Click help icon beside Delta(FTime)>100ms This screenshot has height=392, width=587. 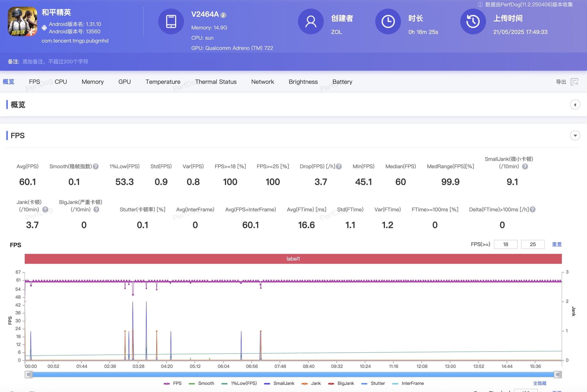coord(533,209)
